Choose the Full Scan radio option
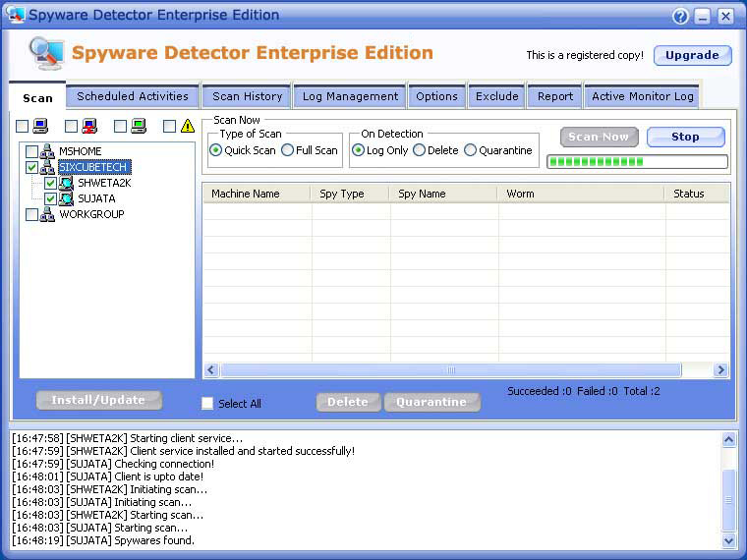This screenshot has width=747, height=560. [x=287, y=150]
